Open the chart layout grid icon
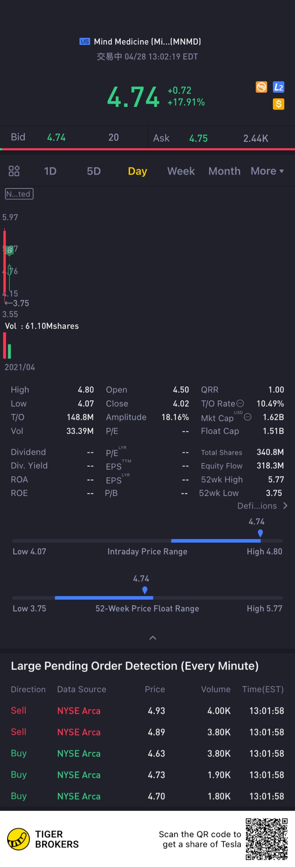 coord(14,171)
